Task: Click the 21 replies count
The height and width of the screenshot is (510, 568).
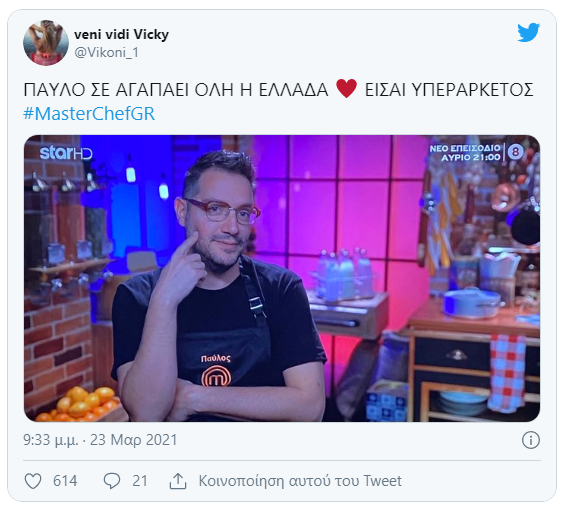Action: [140, 481]
